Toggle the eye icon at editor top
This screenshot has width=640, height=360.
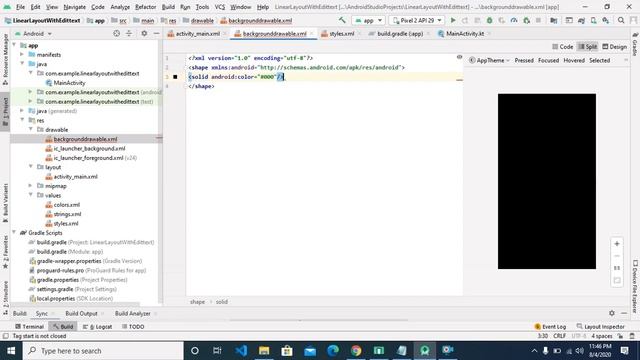pyautogui.click(x=459, y=57)
